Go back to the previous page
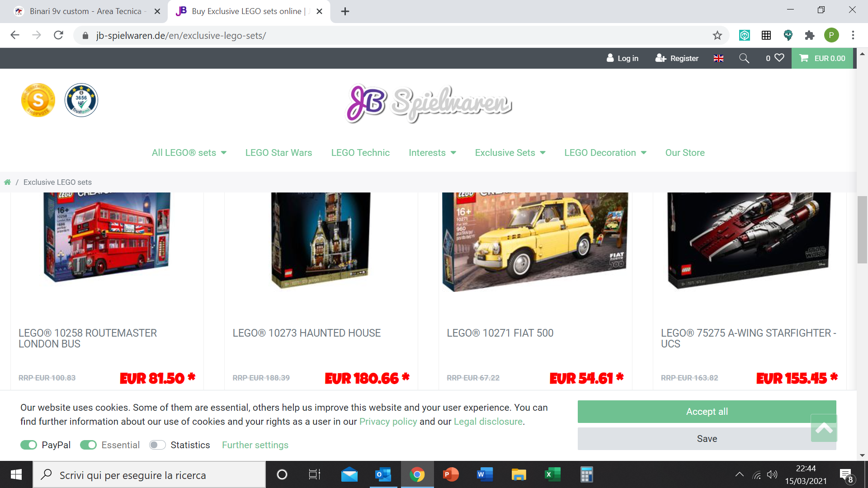Viewport: 868px width, 488px height. 15,35
